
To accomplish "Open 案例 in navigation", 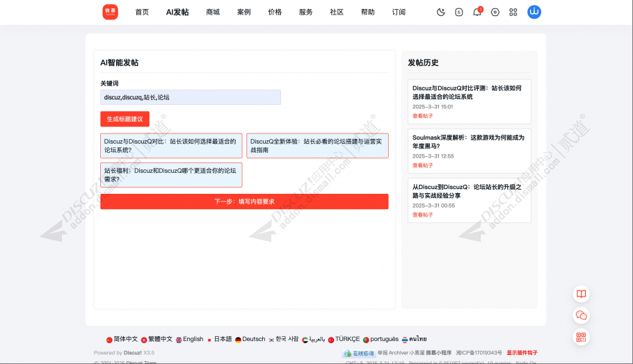I will (244, 12).
